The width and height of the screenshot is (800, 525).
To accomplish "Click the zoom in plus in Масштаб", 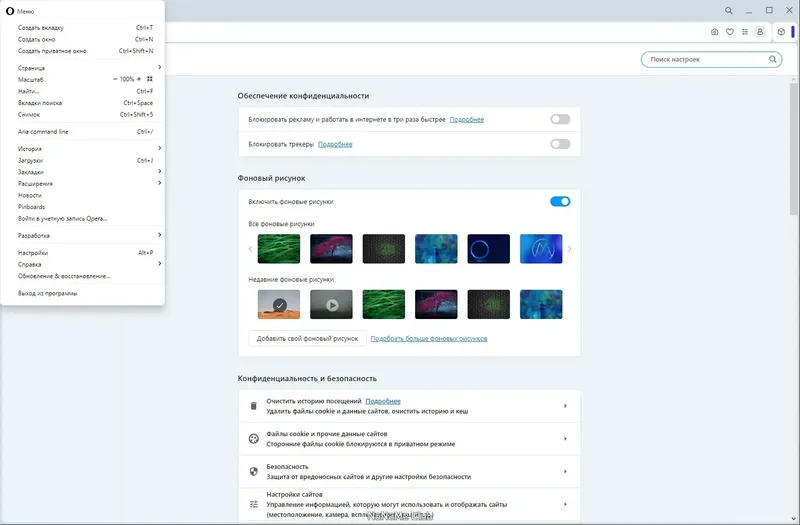I will [x=139, y=79].
